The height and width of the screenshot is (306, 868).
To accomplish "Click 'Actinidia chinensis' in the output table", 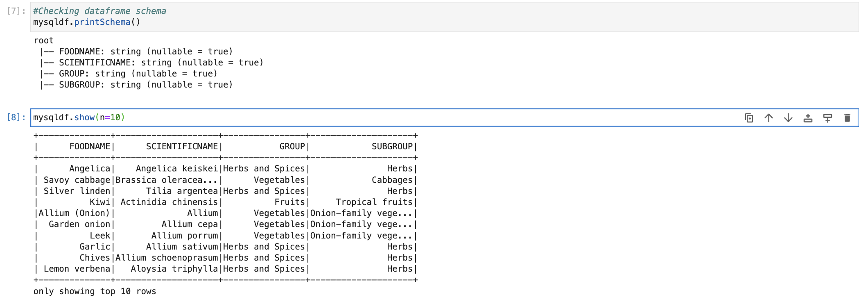I will tap(169, 202).
